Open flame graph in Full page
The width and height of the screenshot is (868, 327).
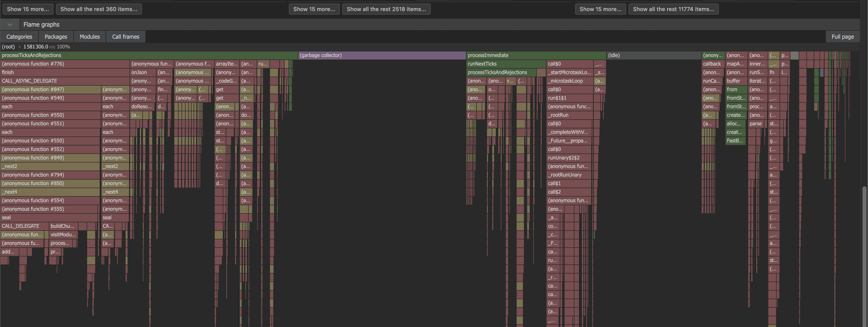(842, 36)
